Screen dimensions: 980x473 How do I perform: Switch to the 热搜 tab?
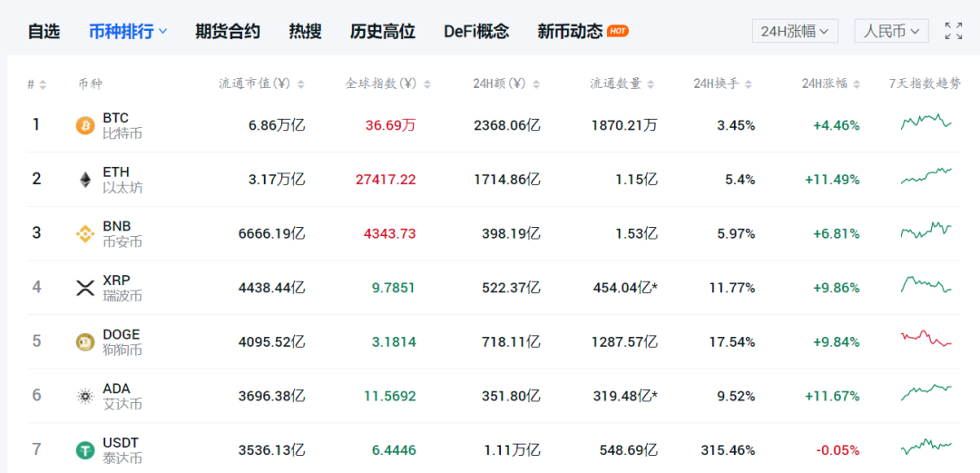pos(305,31)
